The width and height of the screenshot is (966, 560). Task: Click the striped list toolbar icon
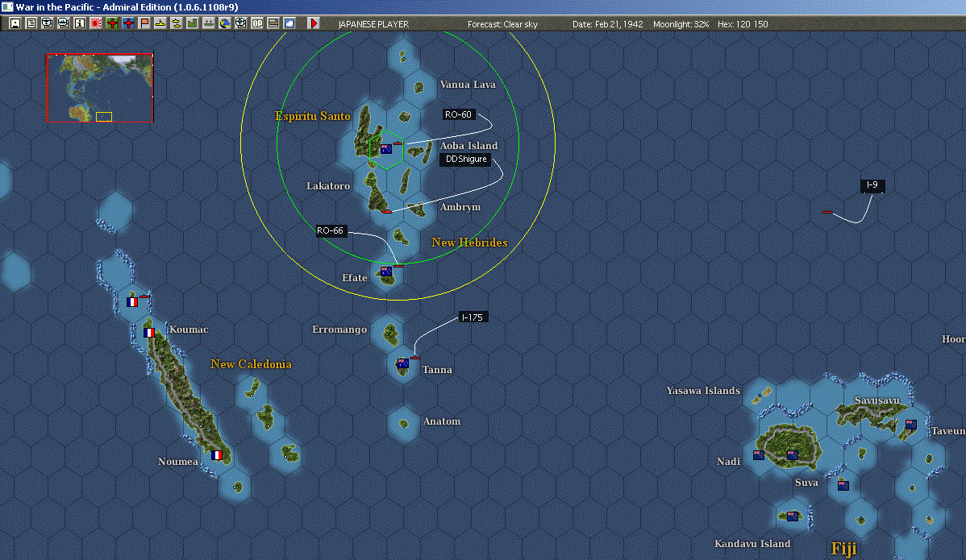click(x=273, y=23)
